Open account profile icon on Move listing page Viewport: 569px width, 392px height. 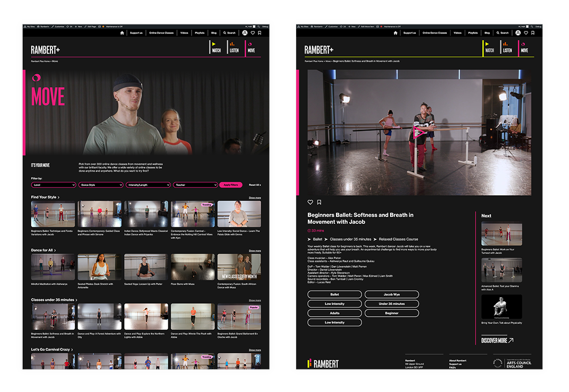(245, 33)
